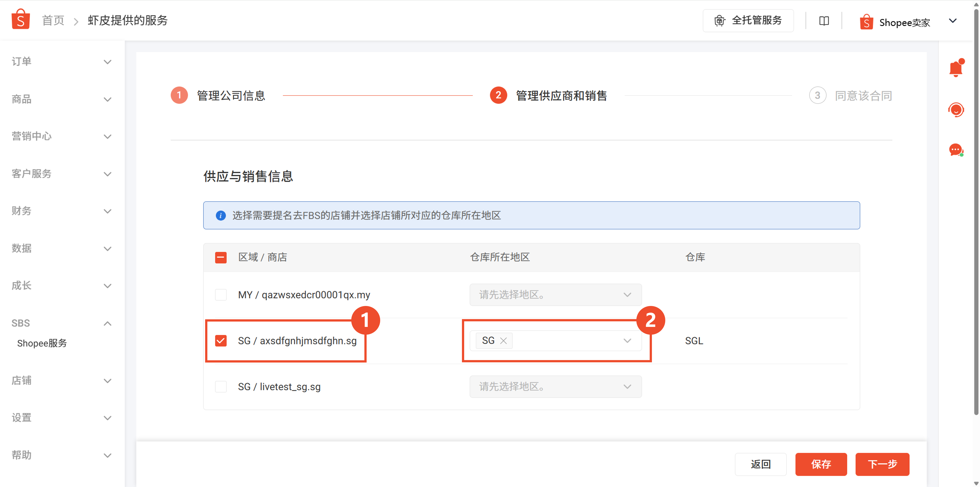Click the 返回 button
Image resolution: width=980 pixels, height=487 pixels.
pyautogui.click(x=760, y=464)
